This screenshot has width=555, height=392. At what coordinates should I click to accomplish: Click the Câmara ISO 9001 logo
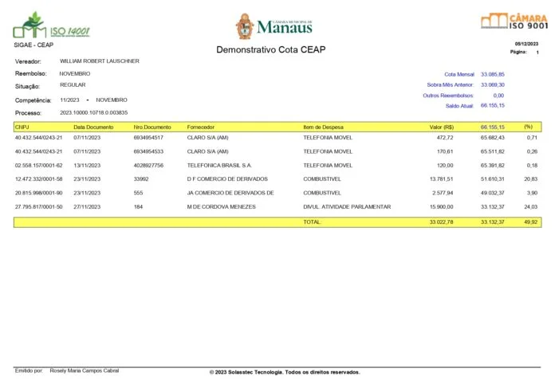pos(514,21)
